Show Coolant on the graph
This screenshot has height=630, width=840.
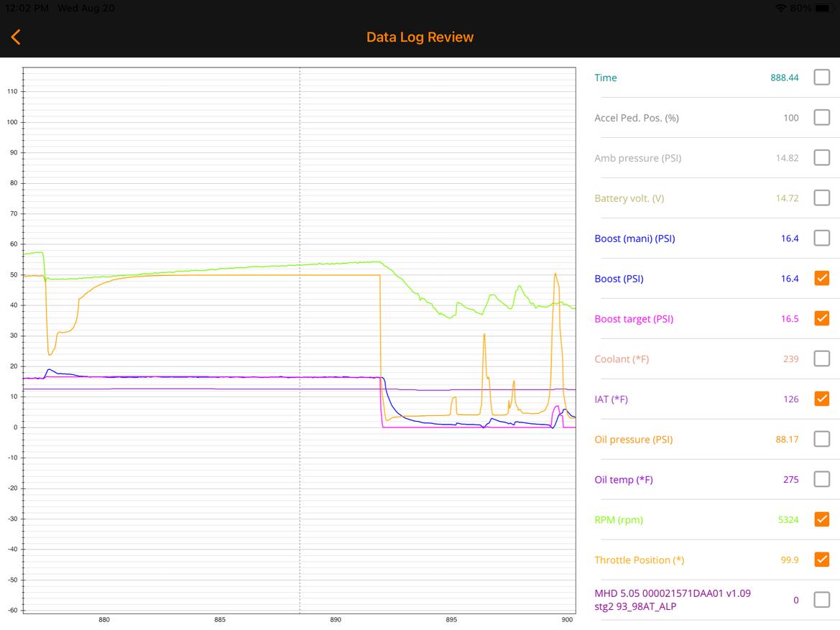point(821,358)
